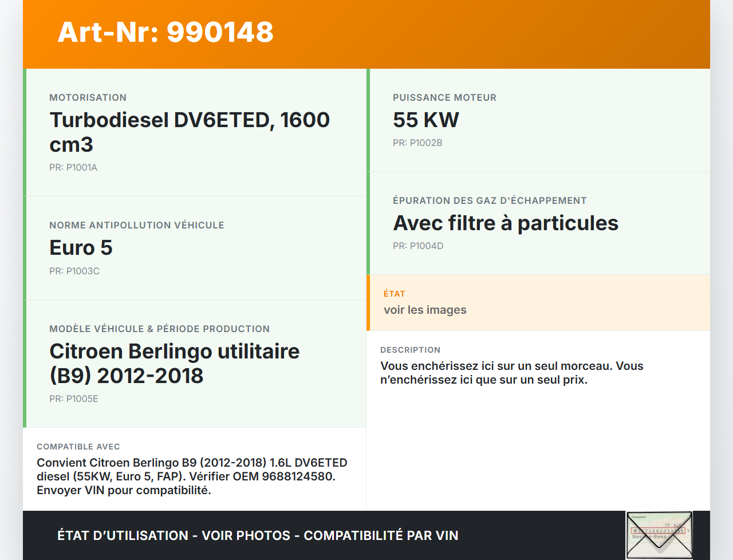Click the orange ÉTAT status badge
This screenshot has width=733, height=560.
click(x=394, y=293)
